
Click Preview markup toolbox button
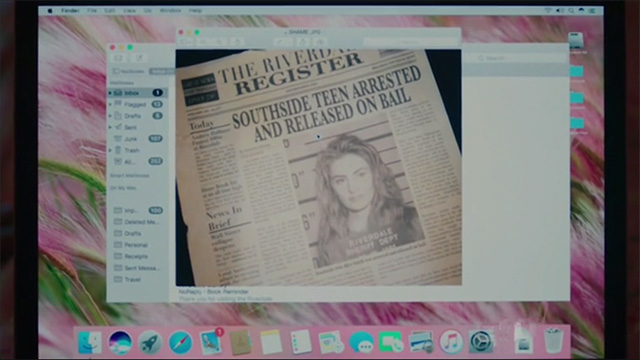tap(321, 42)
